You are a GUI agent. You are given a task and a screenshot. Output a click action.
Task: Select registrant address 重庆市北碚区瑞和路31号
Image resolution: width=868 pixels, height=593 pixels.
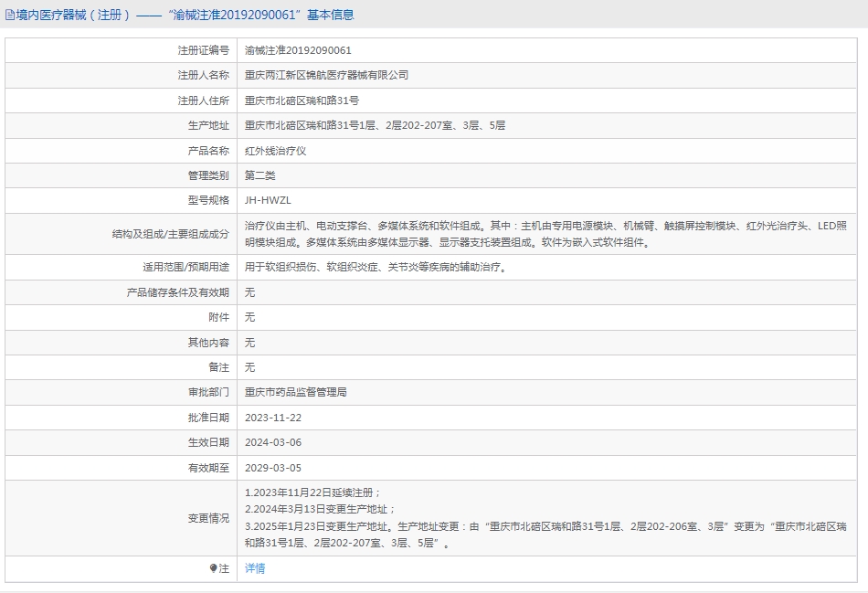pos(302,101)
